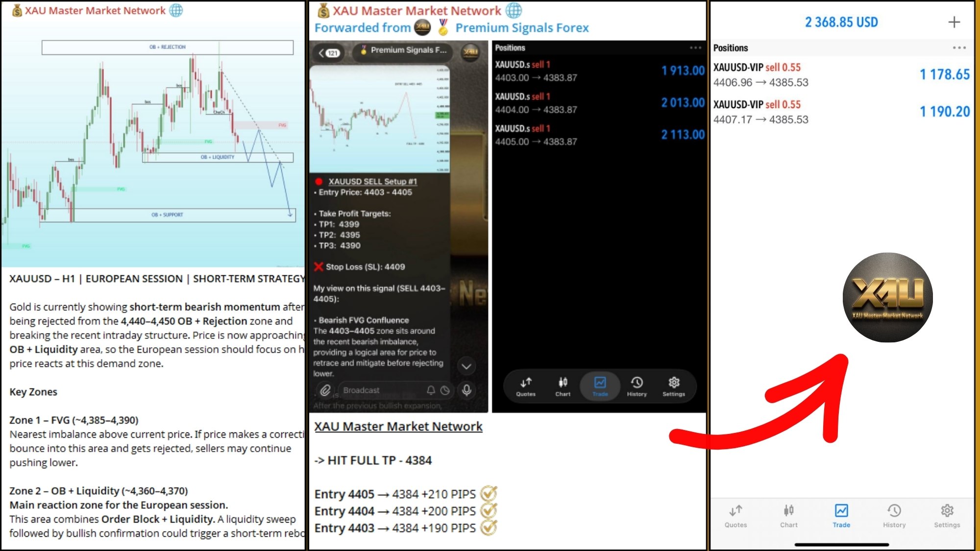Image resolution: width=980 pixels, height=551 pixels.
Task: Select the XAUUSD.s sell position with profit 2 013.00
Action: tap(599, 103)
